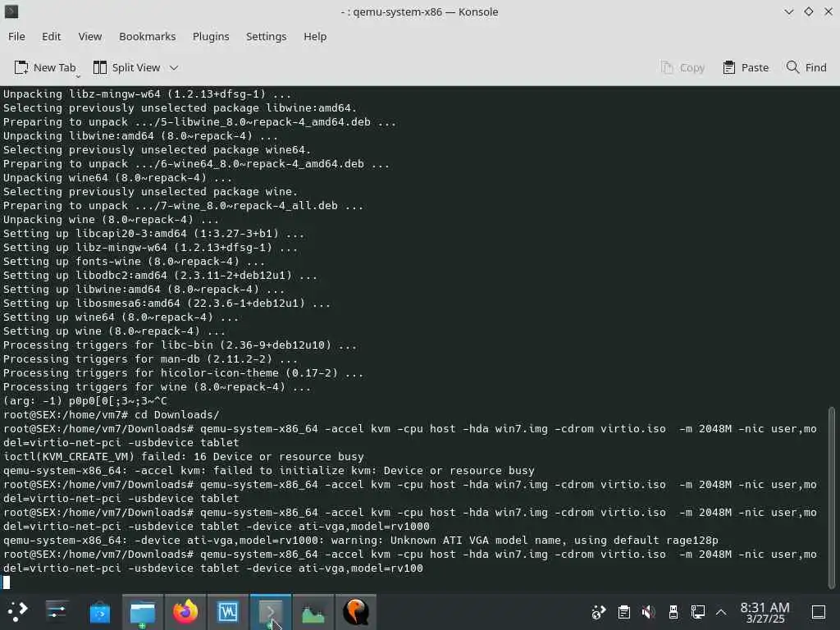Screen dimensions: 840x630
Task: Open the KDE application launcher
Action: (x=17, y=612)
